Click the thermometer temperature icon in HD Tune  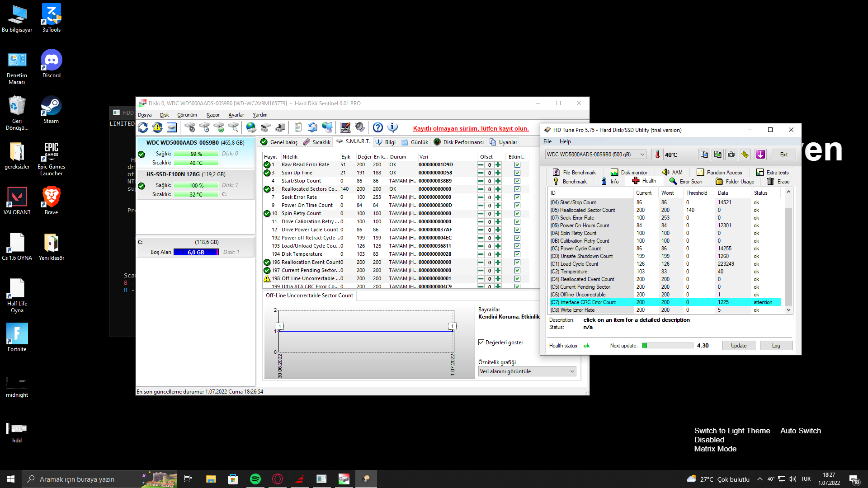tap(657, 155)
